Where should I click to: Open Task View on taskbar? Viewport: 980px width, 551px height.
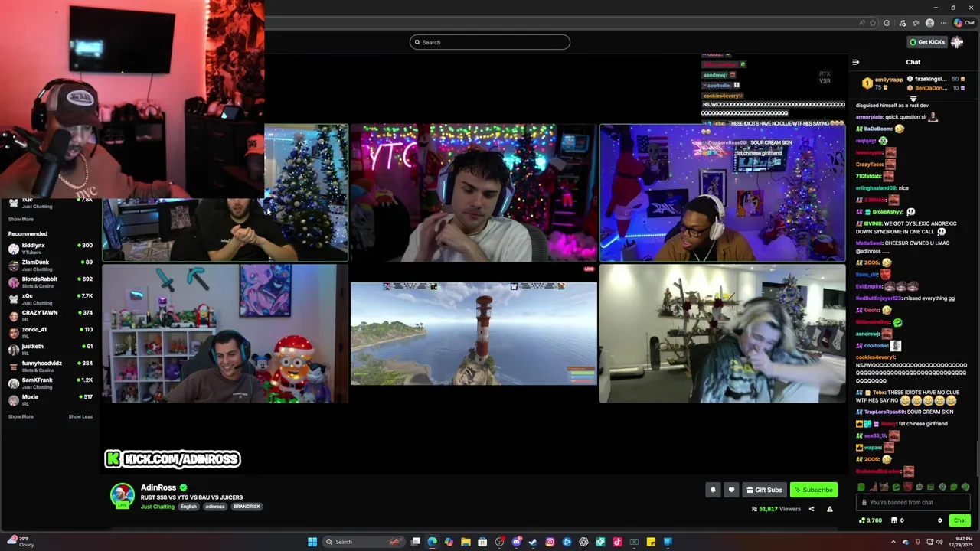(x=416, y=542)
